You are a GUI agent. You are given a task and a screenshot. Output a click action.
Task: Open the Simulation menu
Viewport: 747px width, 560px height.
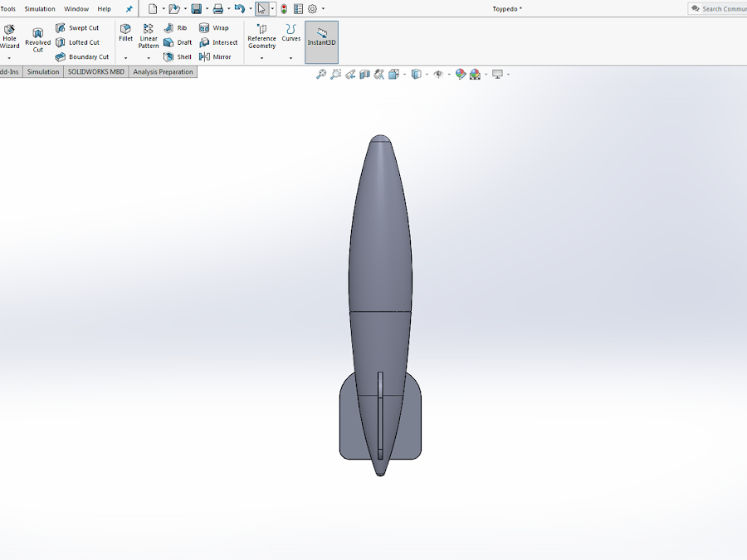pos(40,8)
